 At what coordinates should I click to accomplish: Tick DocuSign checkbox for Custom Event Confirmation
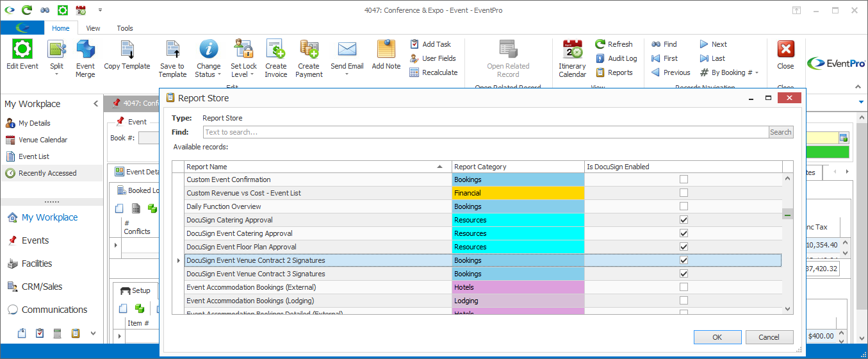(x=684, y=180)
